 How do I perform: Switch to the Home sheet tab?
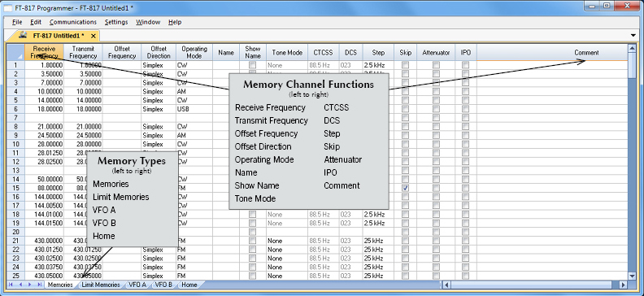[x=189, y=285]
